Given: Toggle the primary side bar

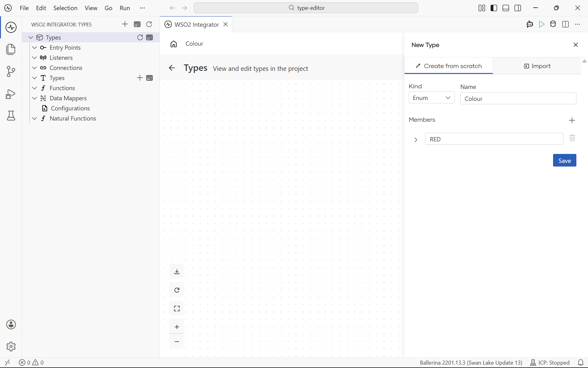Looking at the screenshot, I should [x=494, y=8].
